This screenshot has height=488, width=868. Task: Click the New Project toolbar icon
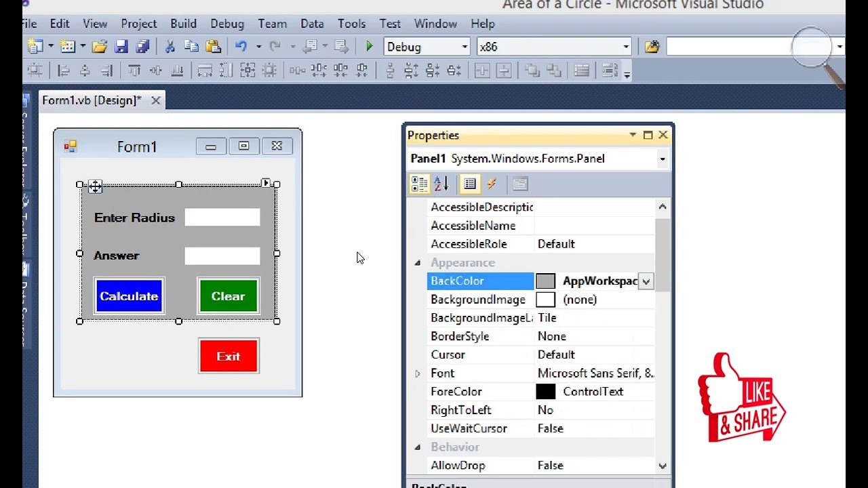(35, 47)
